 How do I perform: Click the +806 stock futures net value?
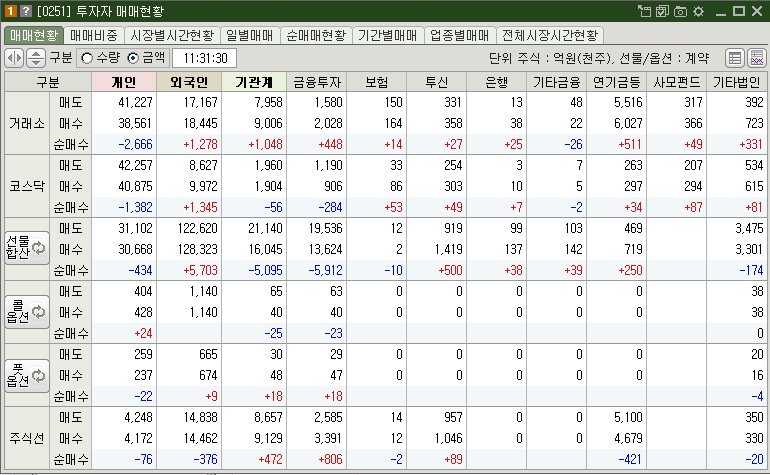coord(330,459)
